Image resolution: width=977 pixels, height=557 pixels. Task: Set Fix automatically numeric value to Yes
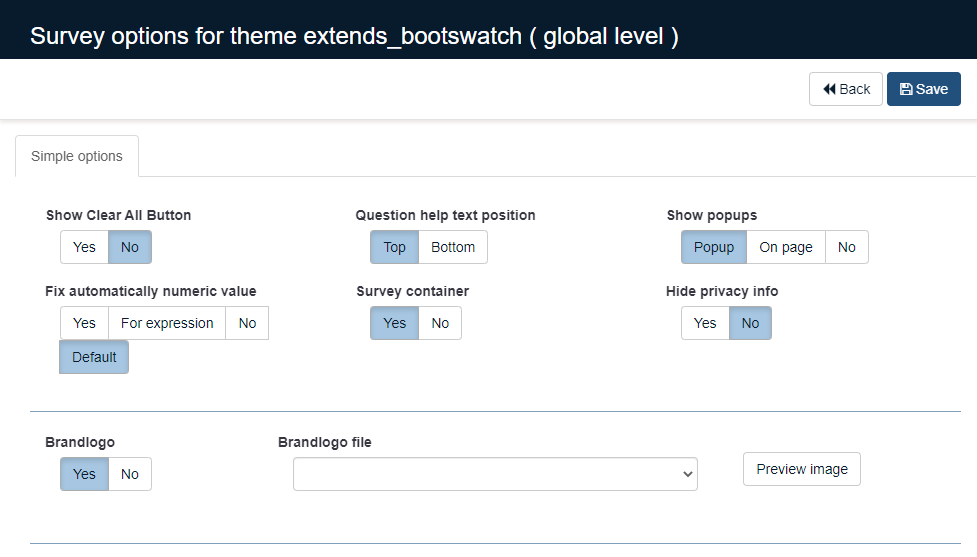coord(84,323)
